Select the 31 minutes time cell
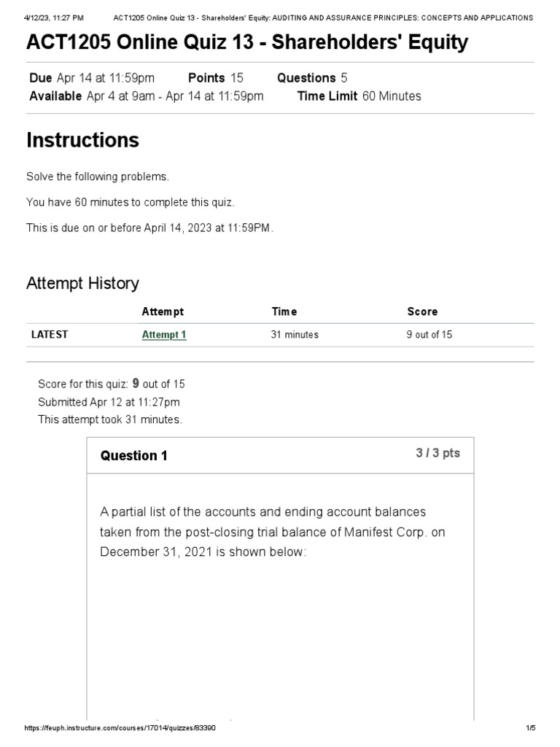 [295, 335]
